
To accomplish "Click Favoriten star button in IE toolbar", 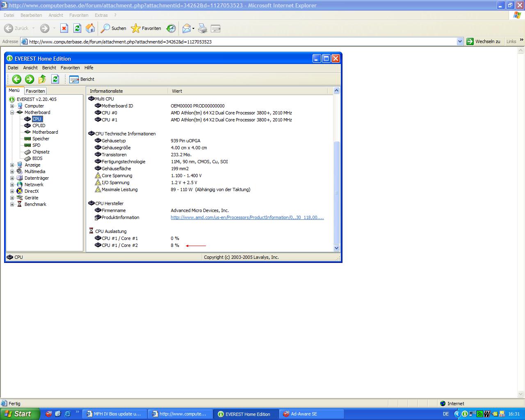I will click(146, 28).
